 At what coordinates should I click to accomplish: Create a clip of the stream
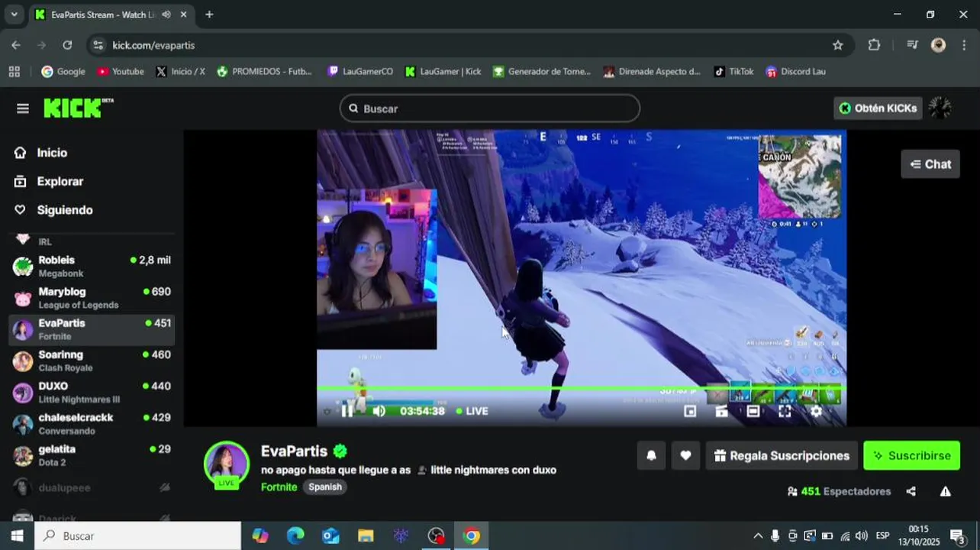(721, 411)
